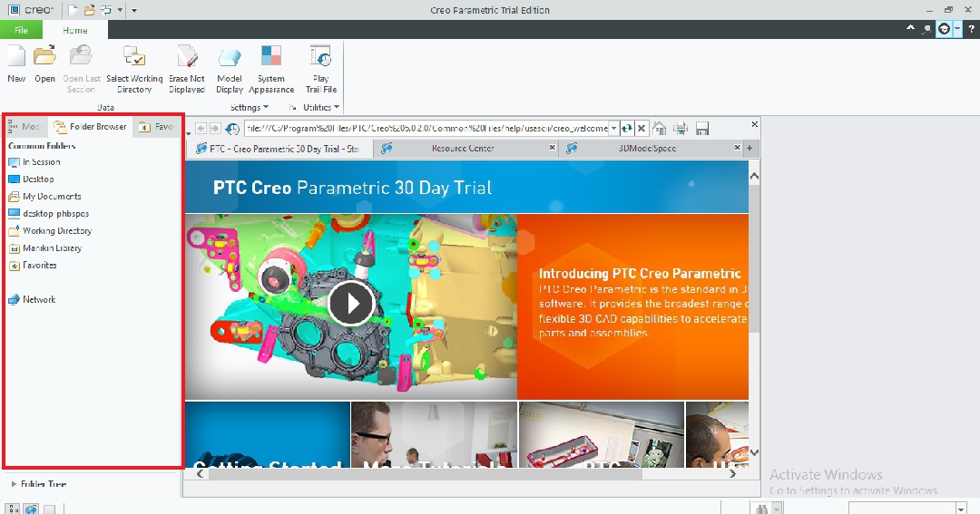Click the browser URL address field
This screenshot has width=980, height=514.
(x=425, y=129)
